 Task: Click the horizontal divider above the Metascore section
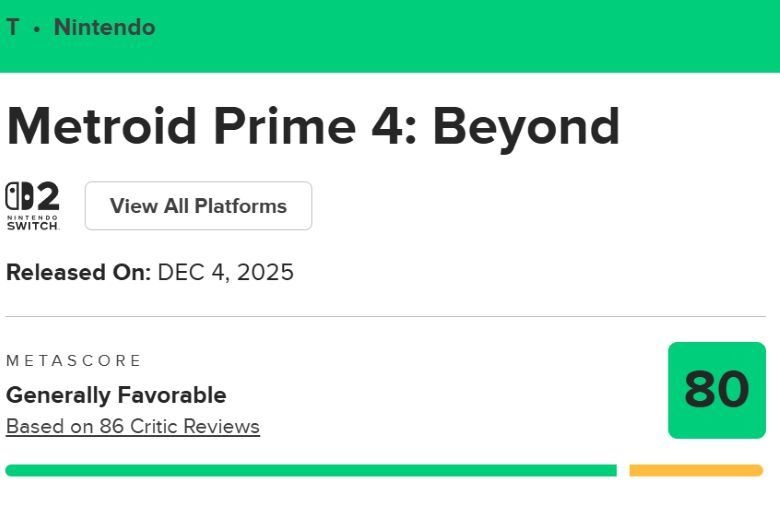[x=385, y=317]
